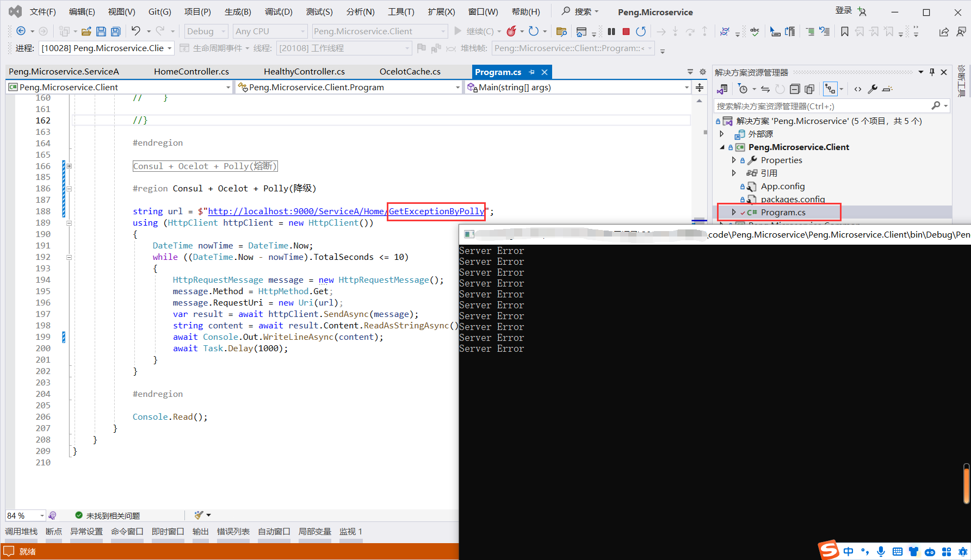Switch views with the Solution Explorer VS icon

click(x=722, y=89)
